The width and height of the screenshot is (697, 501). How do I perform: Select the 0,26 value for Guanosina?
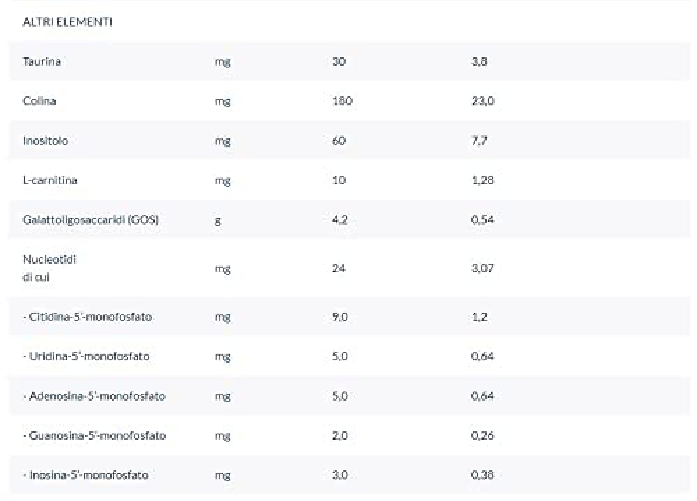pos(483,435)
